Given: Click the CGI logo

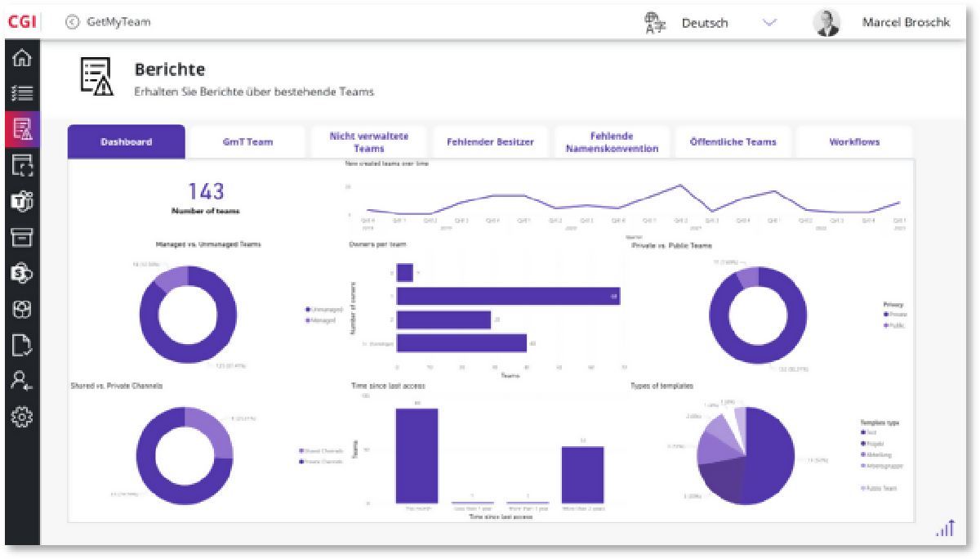Looking at the screenshot, I should tap(21, 22).
